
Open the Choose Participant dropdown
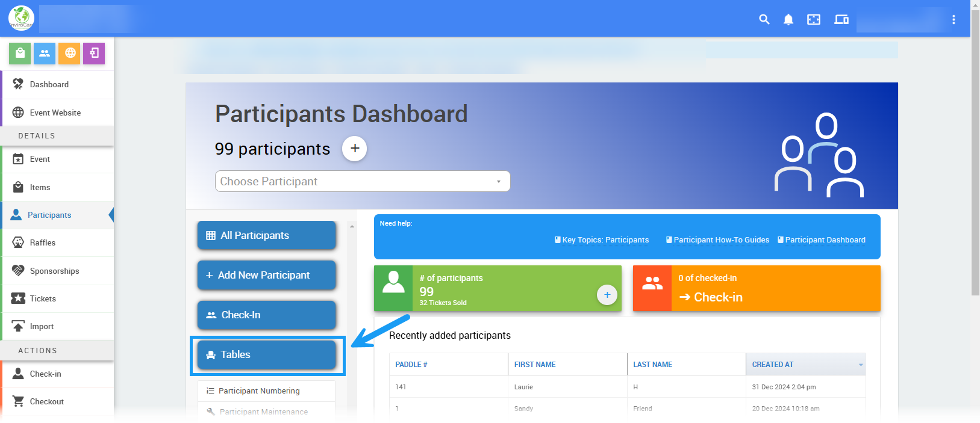(x=362, y=181)
